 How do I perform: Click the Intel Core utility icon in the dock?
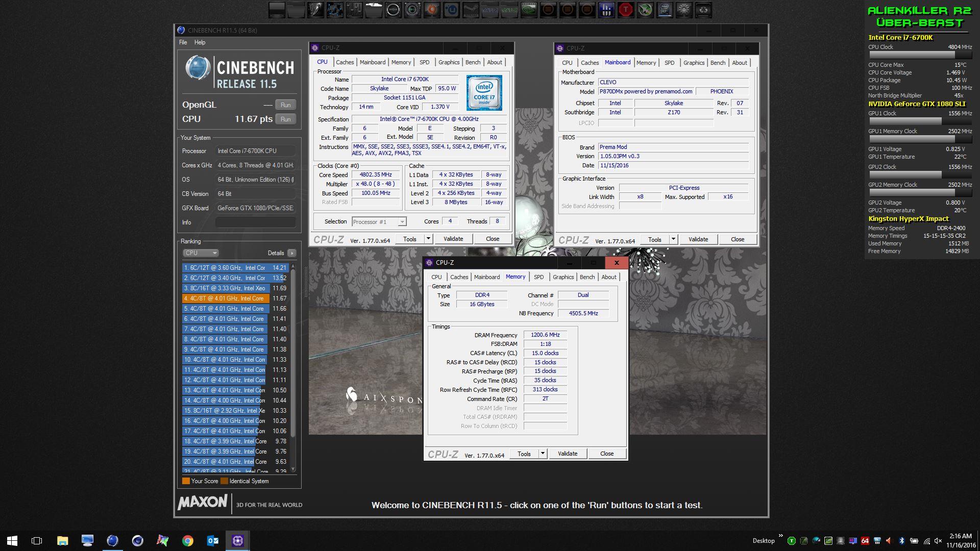coord(664,10)
